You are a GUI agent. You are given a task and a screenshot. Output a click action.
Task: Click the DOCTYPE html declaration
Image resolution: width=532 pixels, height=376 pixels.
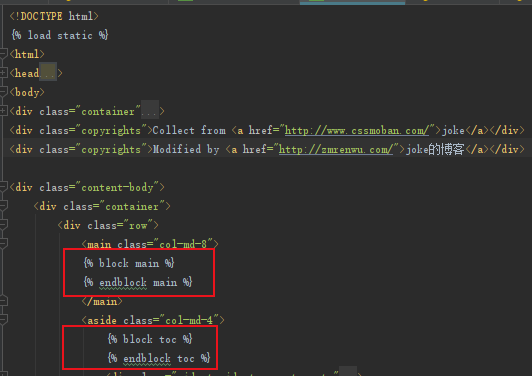pos(54,16)
